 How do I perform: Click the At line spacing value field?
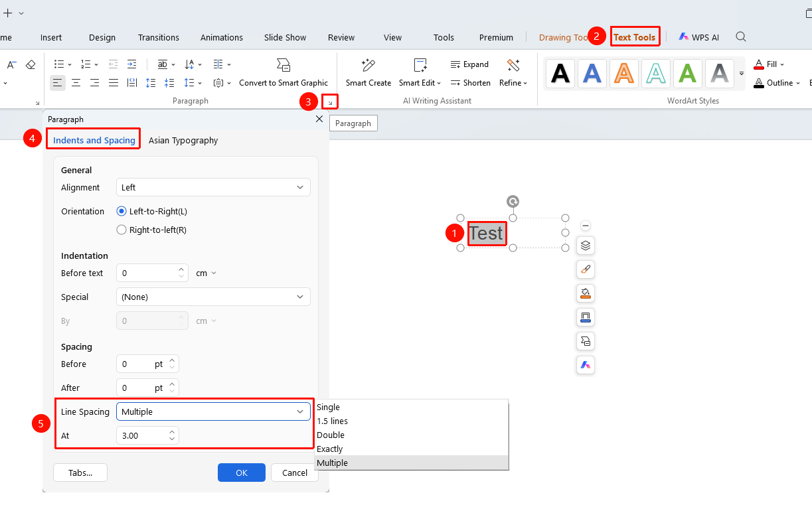click(x=147, y=435)
